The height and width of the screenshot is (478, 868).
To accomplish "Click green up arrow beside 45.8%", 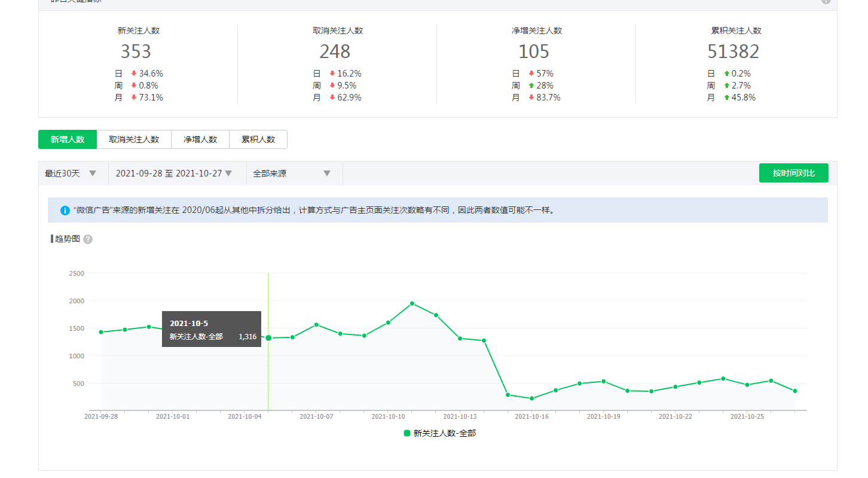I will coord(727,98).
